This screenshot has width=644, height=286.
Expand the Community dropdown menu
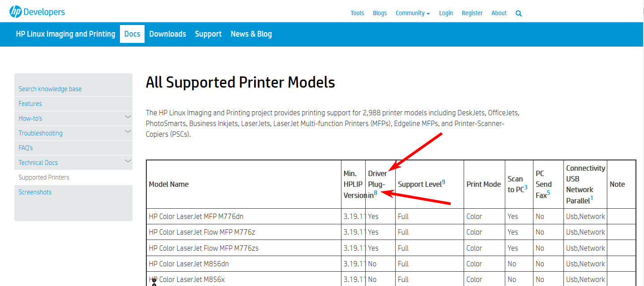413,13
